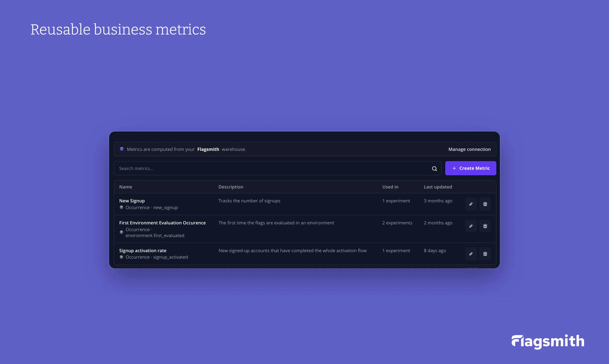Click the bold Flagsmith warehouse name
Image resolution: width=609 pixels, height=364 pixels.
(208, 149)
